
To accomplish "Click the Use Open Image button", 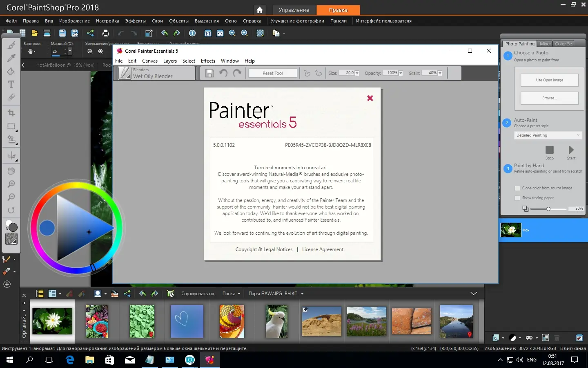I will (550, 80).
